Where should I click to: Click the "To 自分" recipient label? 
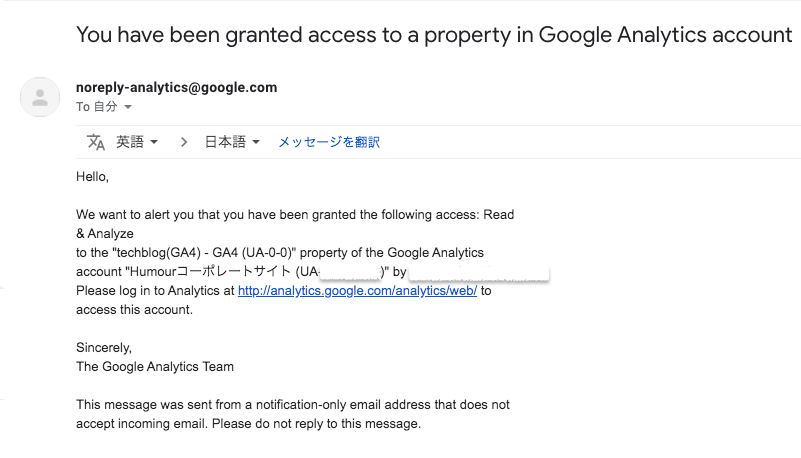(97, 107)
